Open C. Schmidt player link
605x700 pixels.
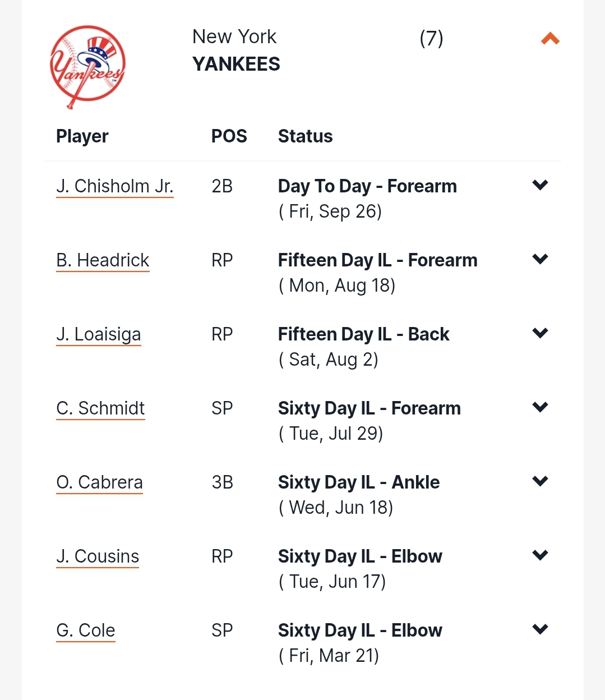pos(100,408)
